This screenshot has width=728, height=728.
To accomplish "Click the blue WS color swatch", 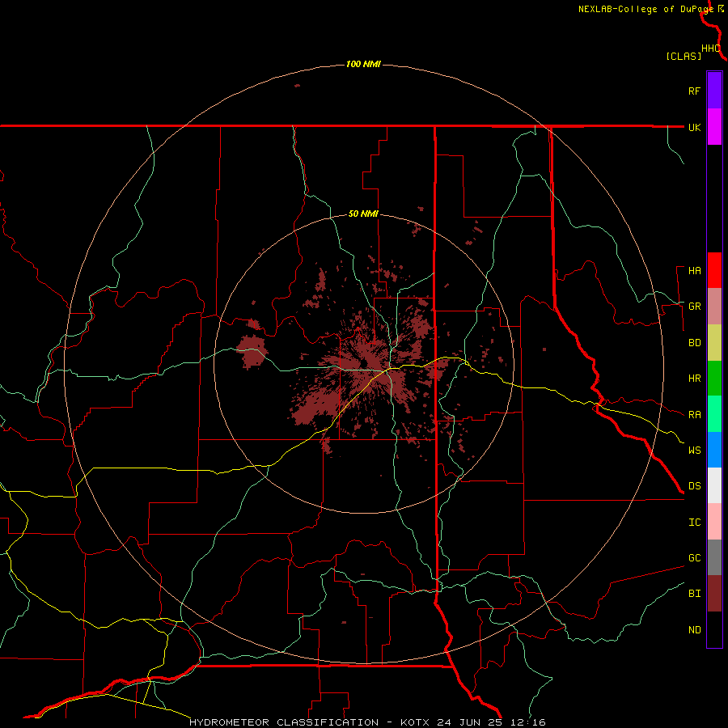I will point(714,450).
